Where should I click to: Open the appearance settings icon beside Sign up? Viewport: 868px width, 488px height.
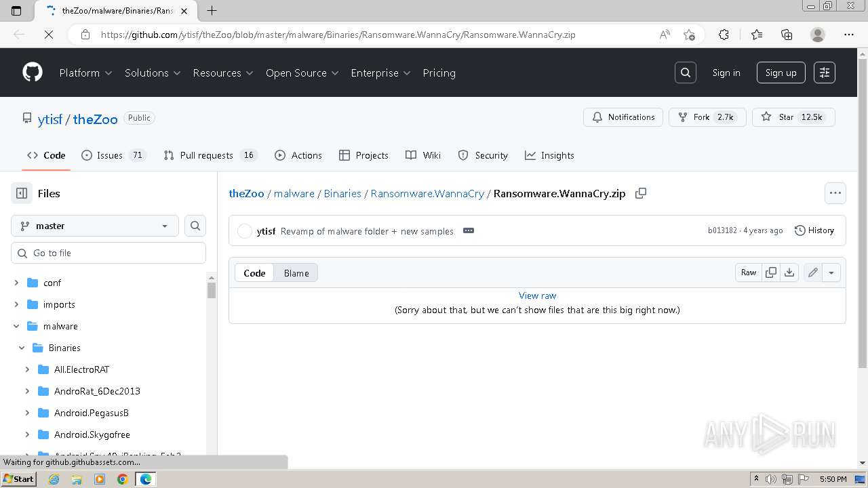[825, 73]
